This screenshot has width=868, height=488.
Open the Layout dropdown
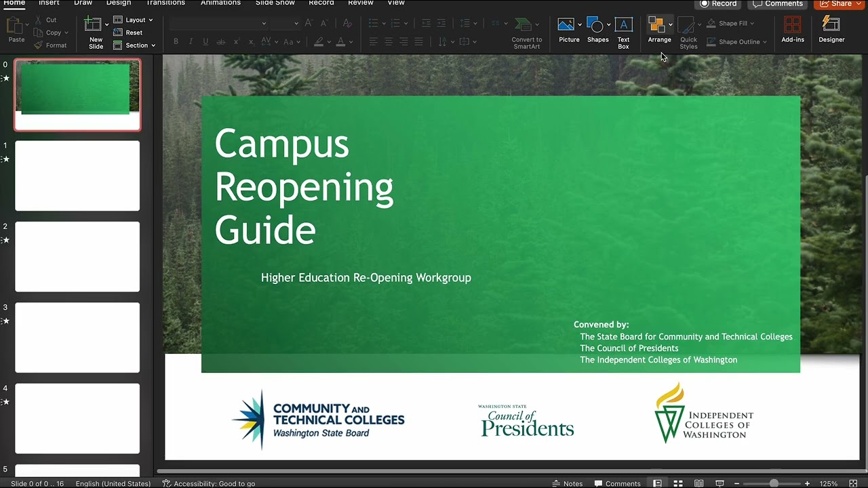(x=133, y=20)
